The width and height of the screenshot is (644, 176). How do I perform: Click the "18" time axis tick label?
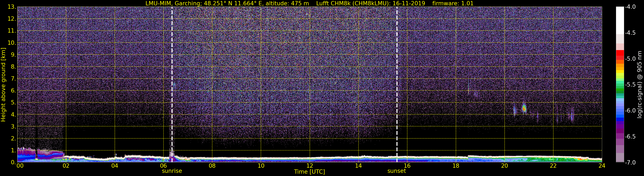pyautogui.click(x=456, y=166)
